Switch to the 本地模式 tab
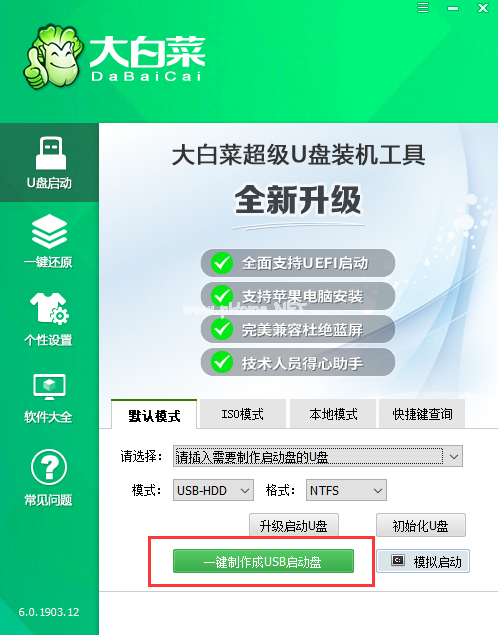This screenshot has width=498, height=635. 333,414
